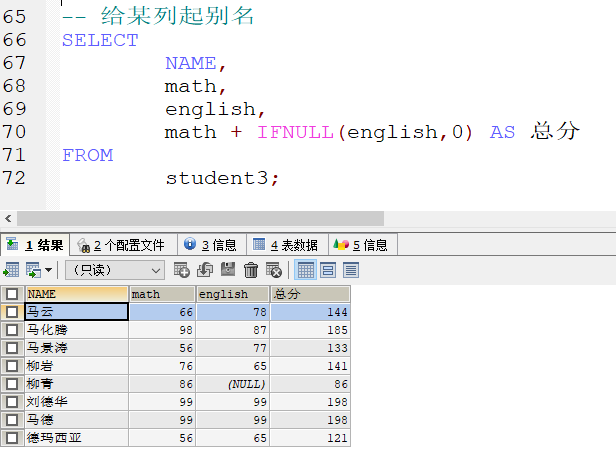Image resolution: width=616 pixels, height=462 pixels.
Task: Click the 总分 cell showing 185
Action: [310, 330]
